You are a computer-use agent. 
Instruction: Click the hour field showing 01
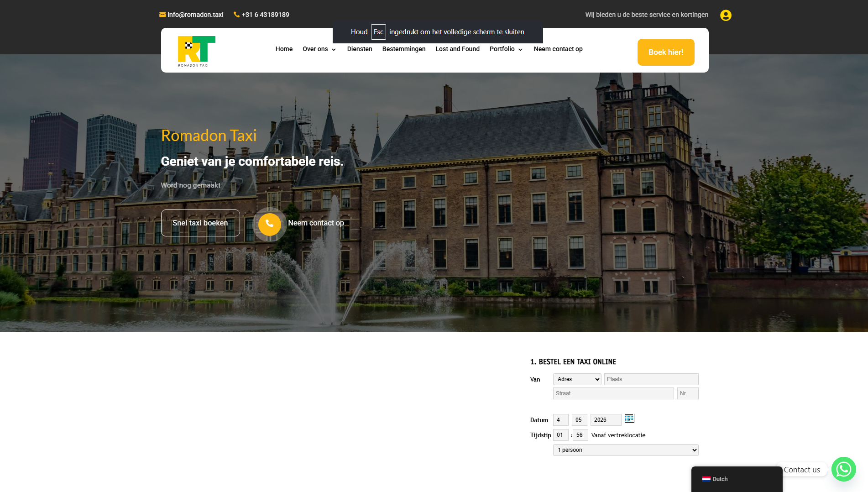pyautogui.click(x=560, y=435)
